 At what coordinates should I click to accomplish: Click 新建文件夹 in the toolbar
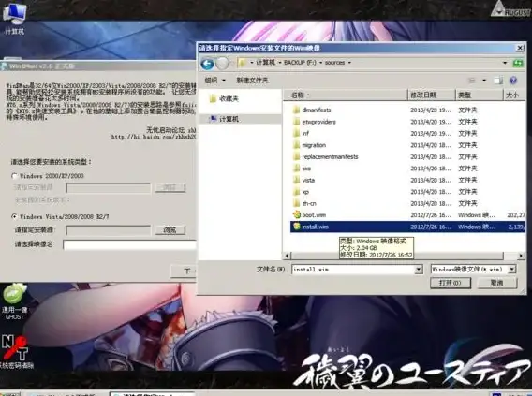click(x=252, y=81)
